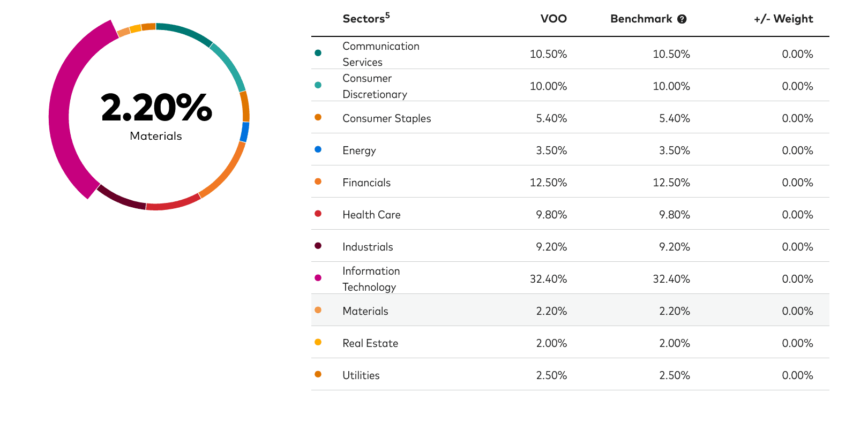
Task: Click the red Health Care donut segment
Action: point(173,203)
